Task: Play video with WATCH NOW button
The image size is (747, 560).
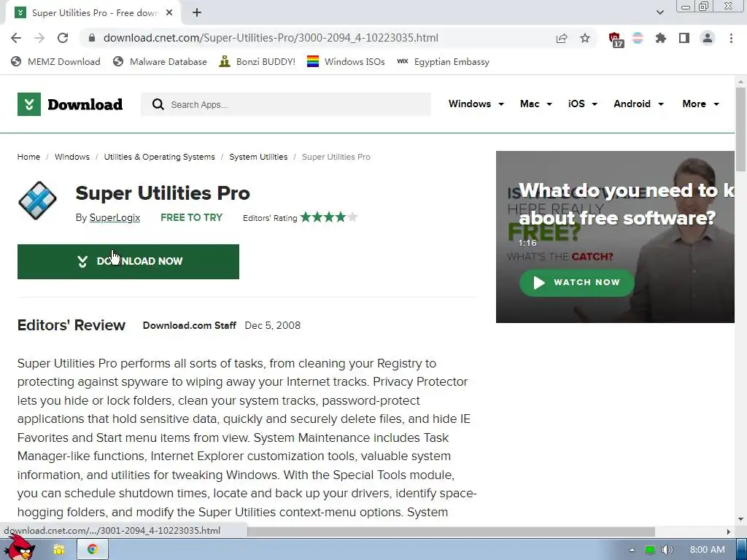Action: [576, 282]
